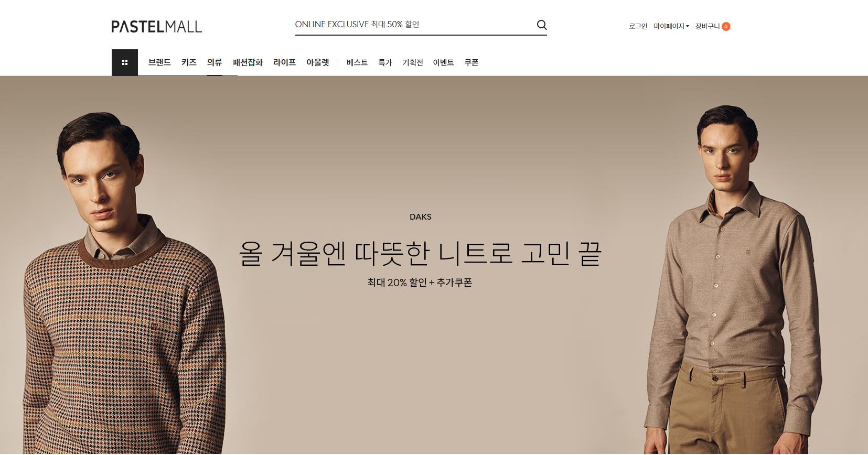Open the 기획전 page
Viewport: 868px width, 455px height.
click(x=413, y=62)
